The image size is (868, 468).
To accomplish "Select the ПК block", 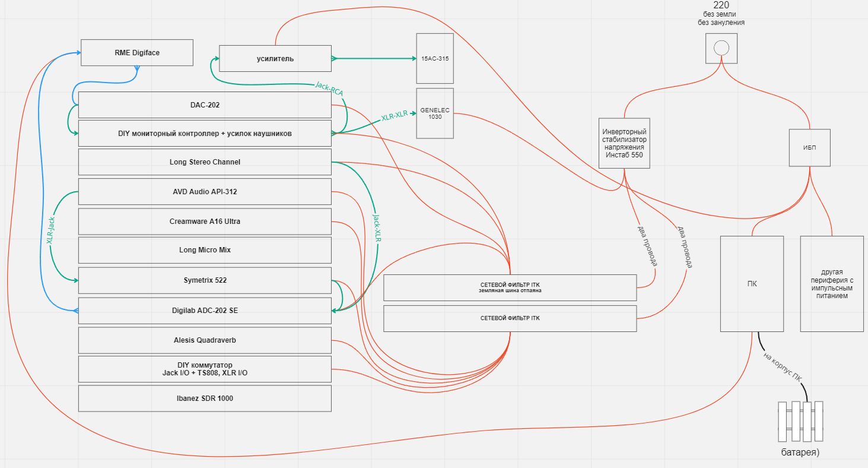I will [752, 284].
